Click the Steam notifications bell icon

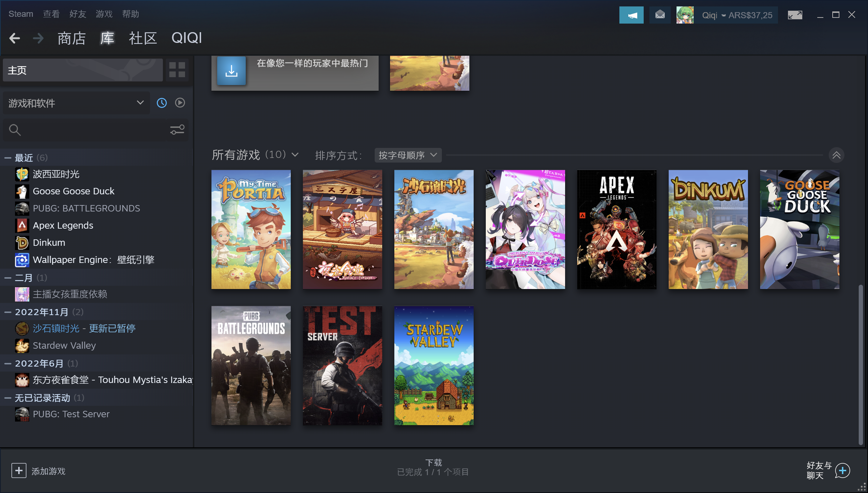[660, 14]
